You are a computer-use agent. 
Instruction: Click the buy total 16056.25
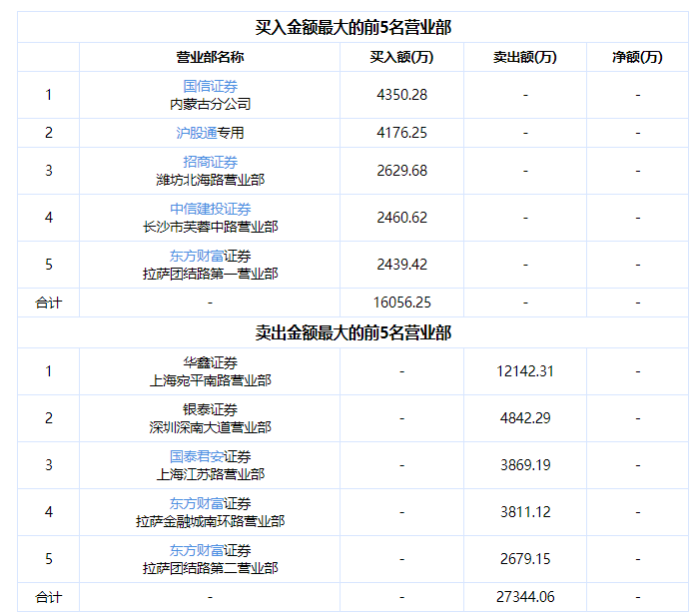401,303
